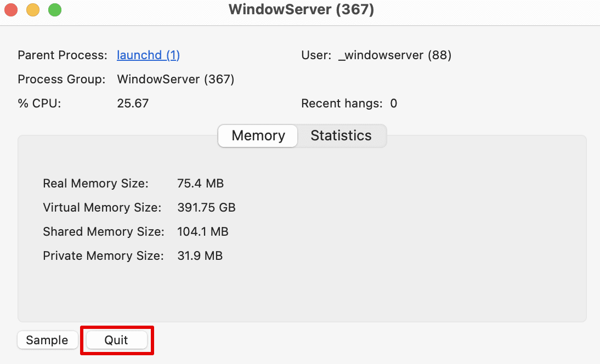Zoom window with the green button

[x=55, y=9]
